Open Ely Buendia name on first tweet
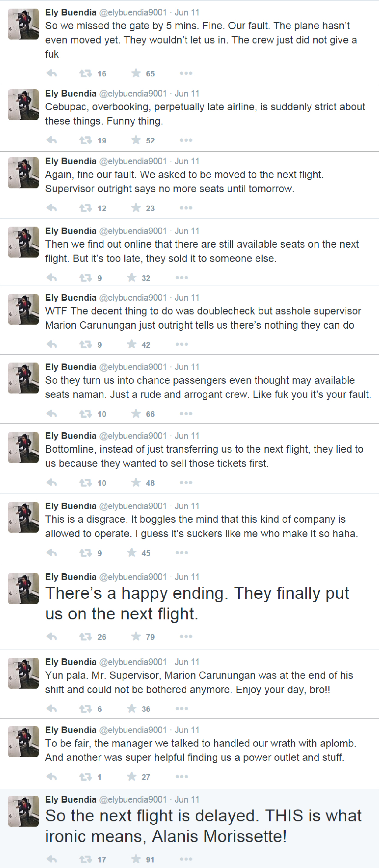The width and height of the screenshot is (379, 868). (71, 12)
